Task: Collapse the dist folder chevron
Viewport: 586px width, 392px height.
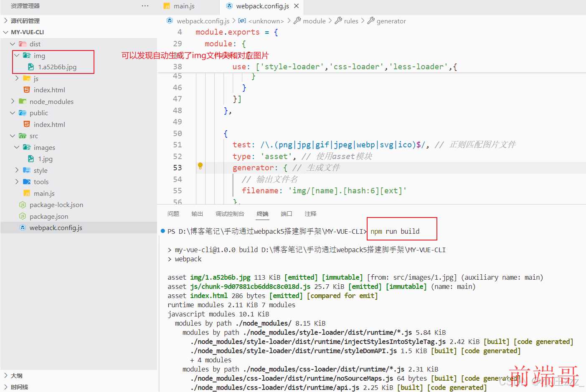Action: click(13, 44)
